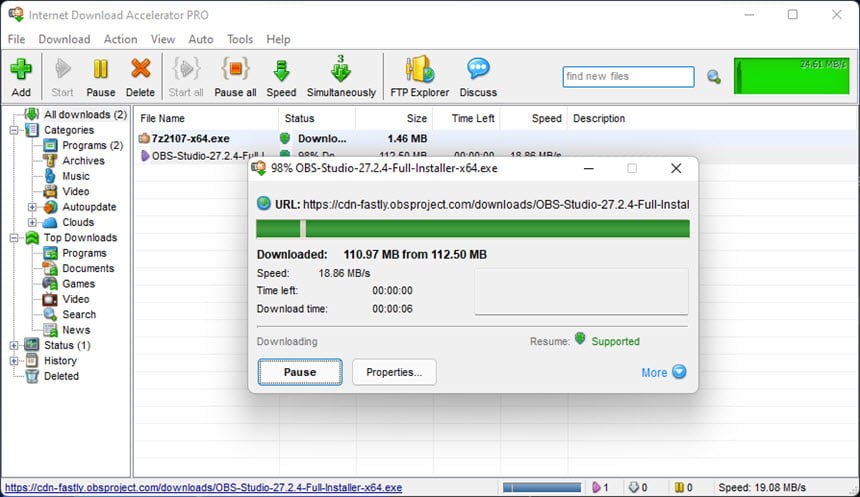Select the 7z2107-x64.exe download row
The width and height of the screenshot is (860, 497).
click(494, 138)
